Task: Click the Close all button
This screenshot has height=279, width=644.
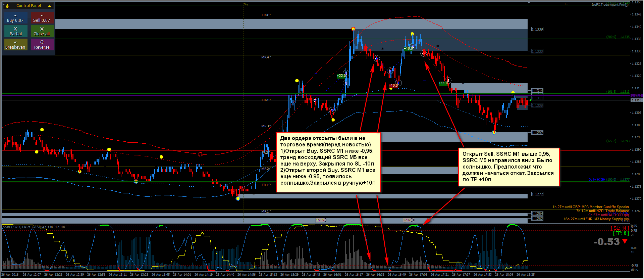Action: [x=42, y=32]
